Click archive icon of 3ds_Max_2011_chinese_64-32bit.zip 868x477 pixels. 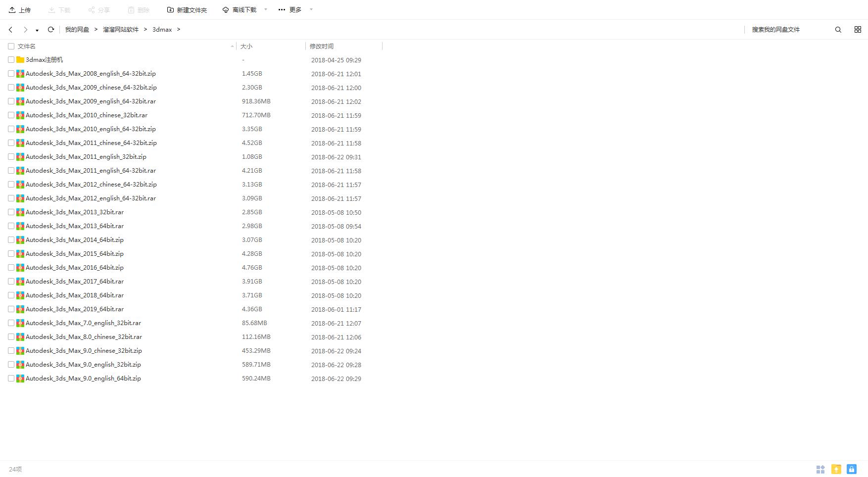(20, 143)
